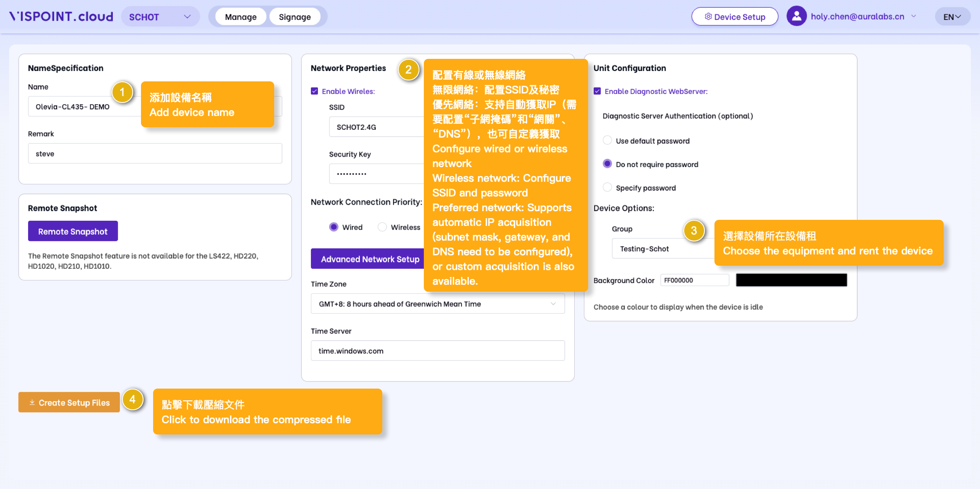The width and height of the screenshot is (980, 489).
Task: Click download icon on Create Setup Files
Action: [x=32, y=402]
